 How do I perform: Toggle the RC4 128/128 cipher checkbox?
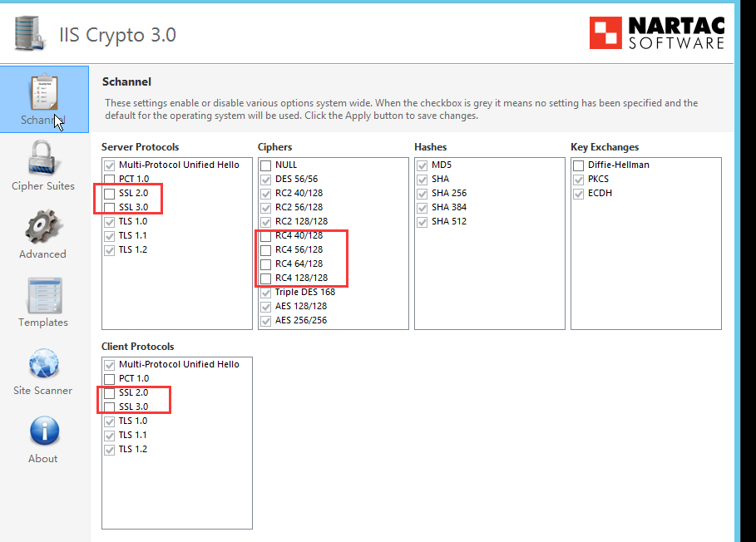click(x=265, y=278)
